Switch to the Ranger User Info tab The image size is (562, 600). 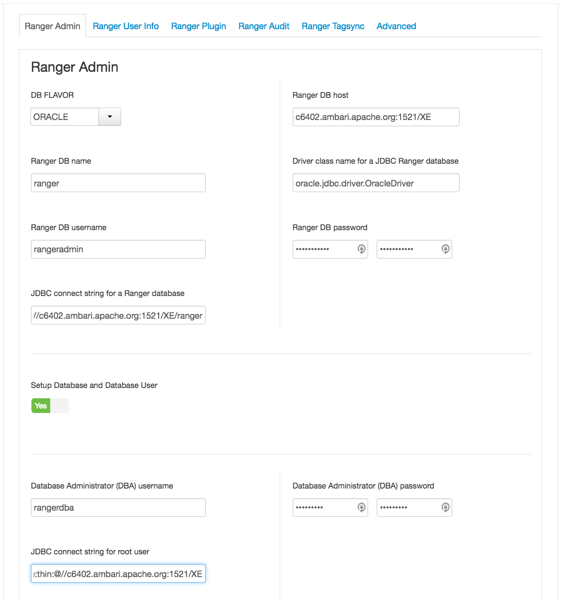click(125, 26)
